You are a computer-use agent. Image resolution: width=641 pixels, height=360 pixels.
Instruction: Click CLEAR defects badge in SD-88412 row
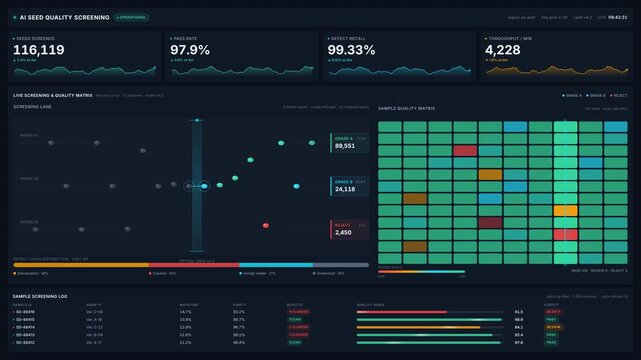point(295,343)
